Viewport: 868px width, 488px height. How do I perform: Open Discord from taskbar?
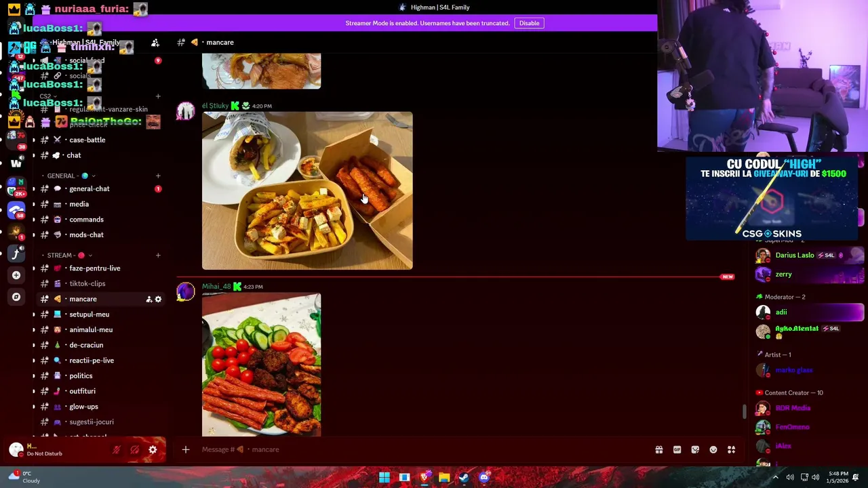[484, 478]
